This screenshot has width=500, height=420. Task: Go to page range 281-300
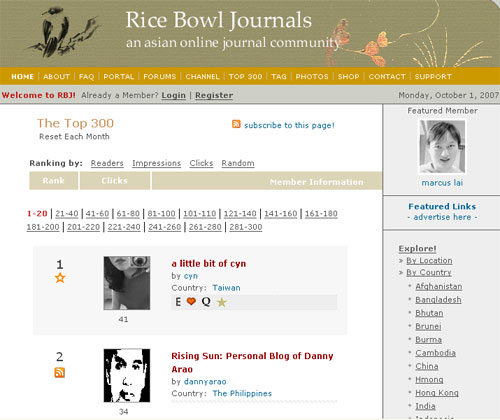(246, 227)
